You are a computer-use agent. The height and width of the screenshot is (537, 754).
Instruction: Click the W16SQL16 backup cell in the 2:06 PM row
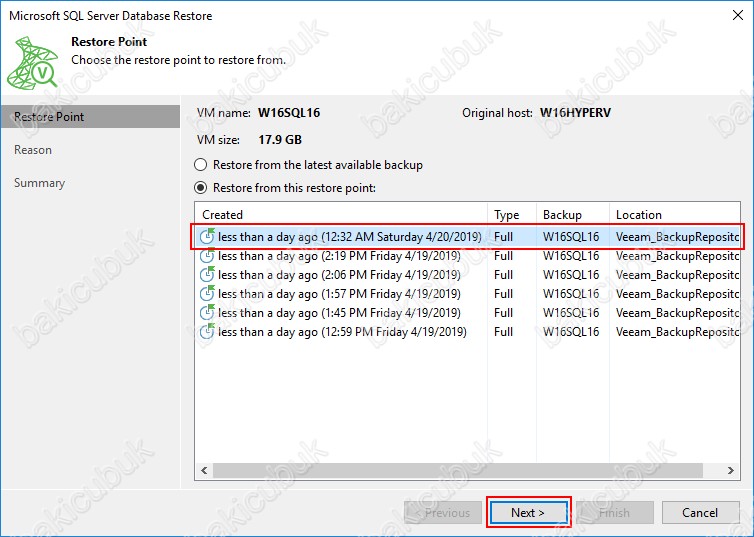571,275
